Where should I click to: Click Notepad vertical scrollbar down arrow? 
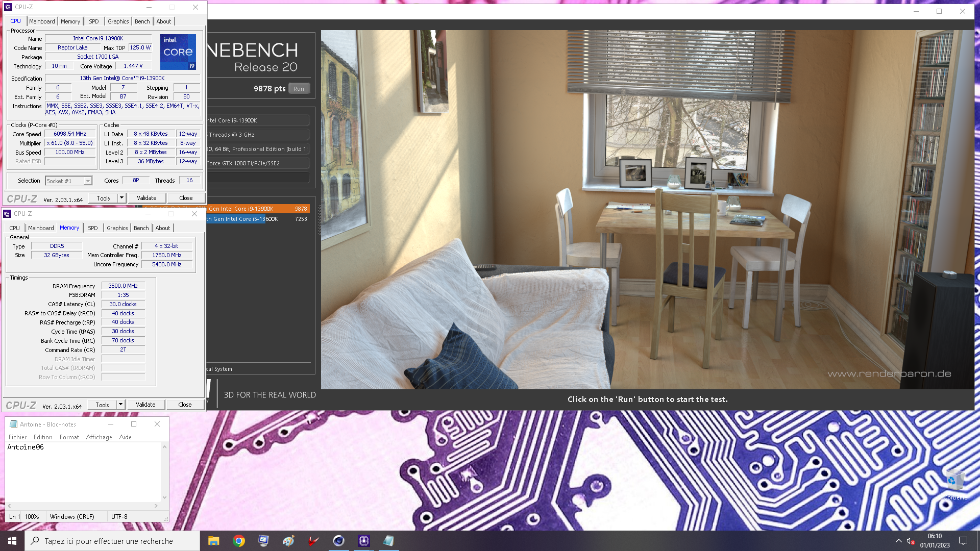[164, 497]
